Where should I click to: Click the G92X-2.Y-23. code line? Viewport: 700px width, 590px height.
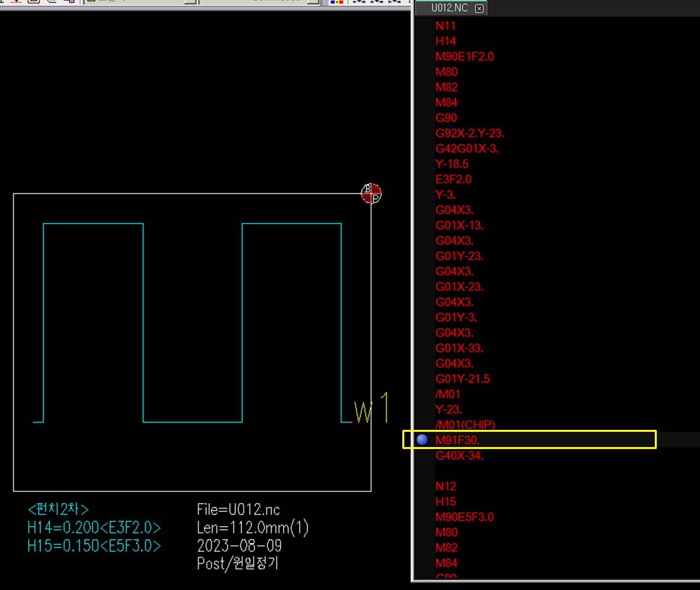click(470, 133)
